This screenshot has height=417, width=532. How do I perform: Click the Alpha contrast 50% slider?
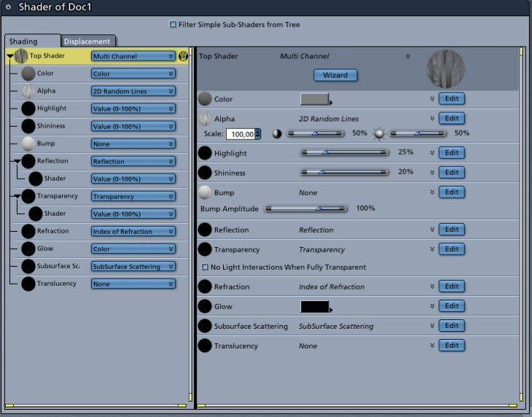(x=316, y=133)
